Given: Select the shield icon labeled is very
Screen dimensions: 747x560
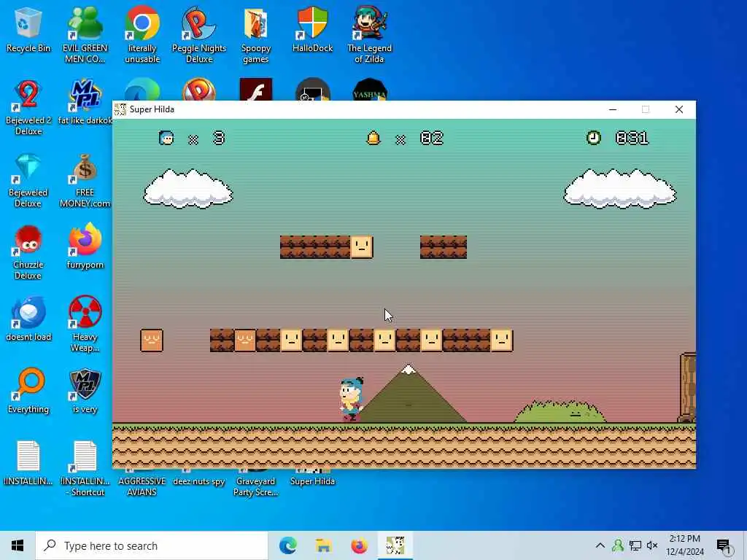Looking at the screenshot, I should [85, 391].
